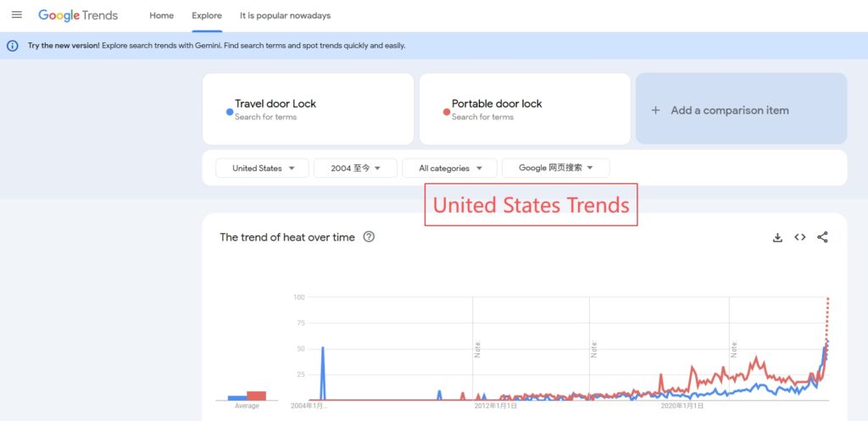This screenshot has height=421, width=868.
Task: Click the red average bar
Action: 256,395
